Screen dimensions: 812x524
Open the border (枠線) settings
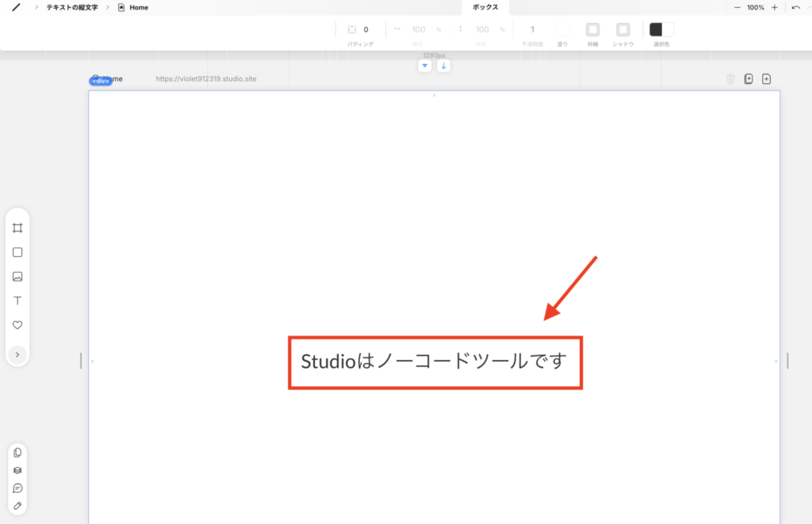click(593, 29)
